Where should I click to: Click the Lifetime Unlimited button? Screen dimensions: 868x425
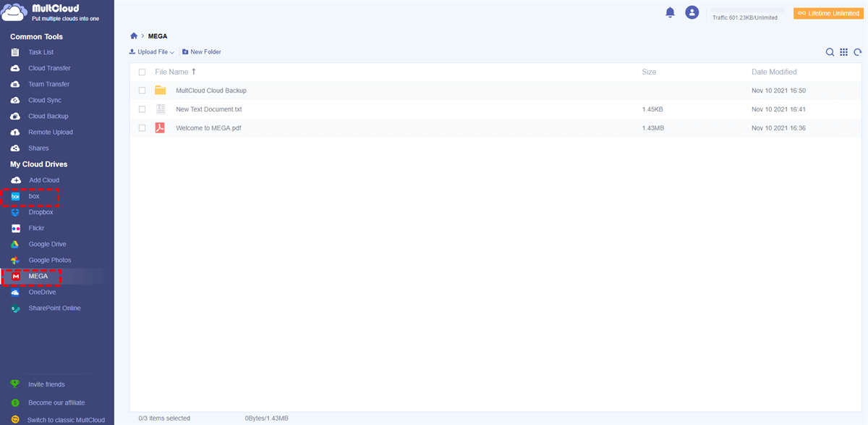point(828,13)
